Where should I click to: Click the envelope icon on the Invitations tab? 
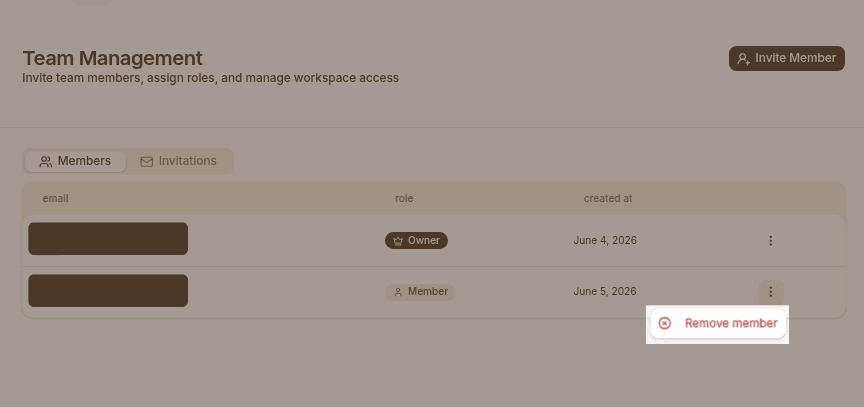click(x=147, y=162)
